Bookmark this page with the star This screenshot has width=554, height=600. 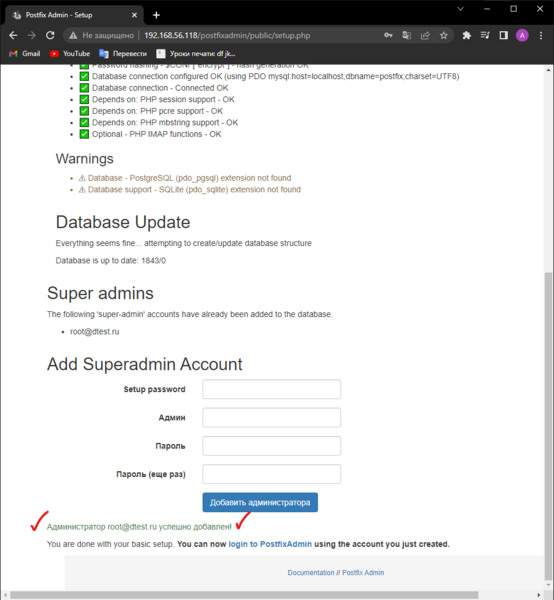pos(443,35)
